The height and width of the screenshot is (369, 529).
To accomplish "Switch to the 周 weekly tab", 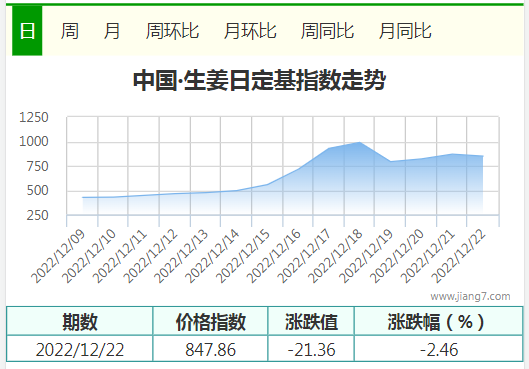I will pyautogui.click(x=69, y=31).
